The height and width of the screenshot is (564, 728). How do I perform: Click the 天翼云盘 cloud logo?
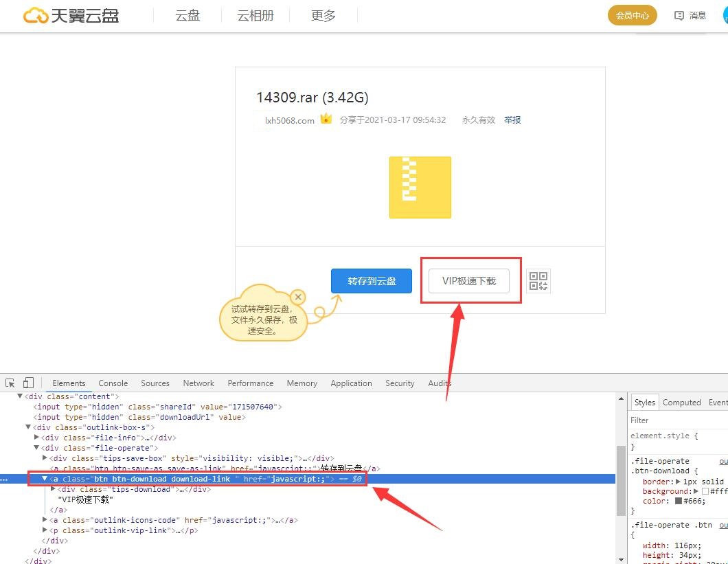(71, 16)
